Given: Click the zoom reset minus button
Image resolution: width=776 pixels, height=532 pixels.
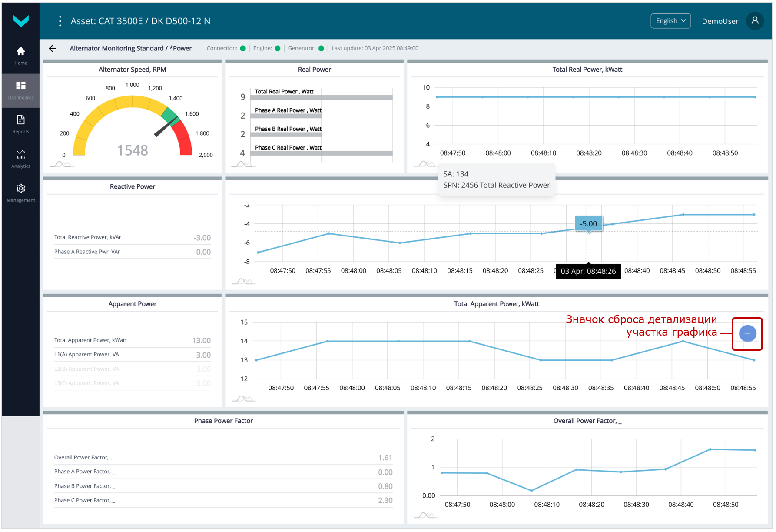Looking at the screenshot, I should 747,333.
